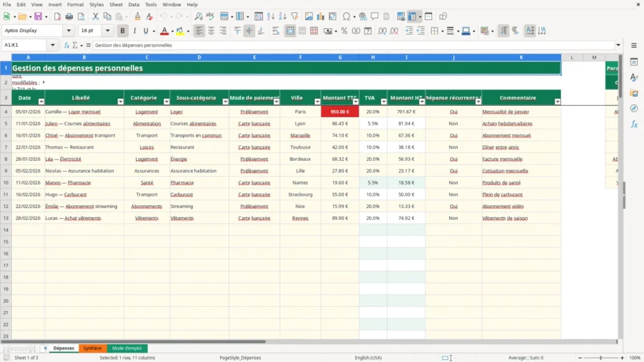Toggle Align Right
Screen dimensions: 644x362
pyautogui.click(x=223, y=31)
